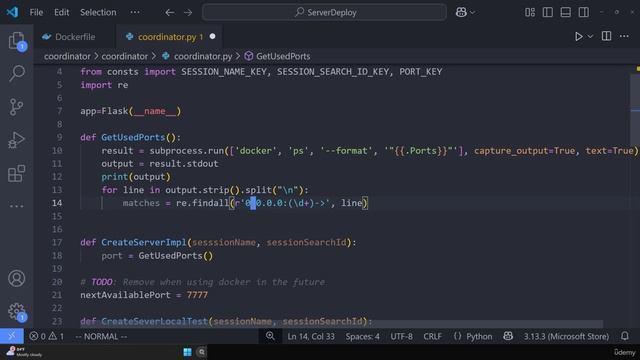640x360 pixels.
Task: Open the Edit menu
Action: tap(62, 13)
